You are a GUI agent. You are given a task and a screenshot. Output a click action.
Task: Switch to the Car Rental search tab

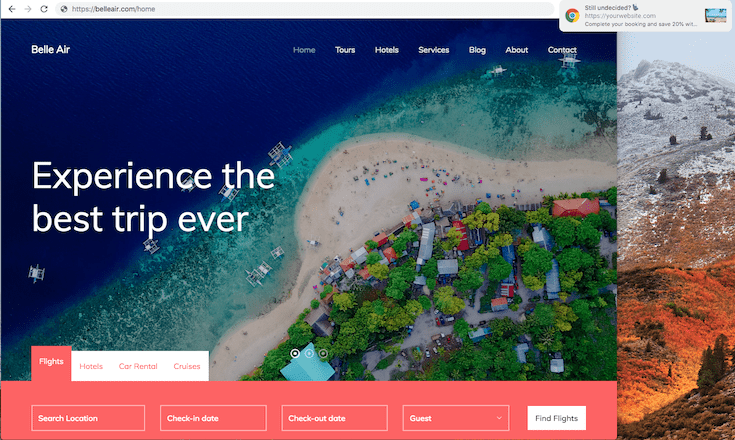(138, 366)
